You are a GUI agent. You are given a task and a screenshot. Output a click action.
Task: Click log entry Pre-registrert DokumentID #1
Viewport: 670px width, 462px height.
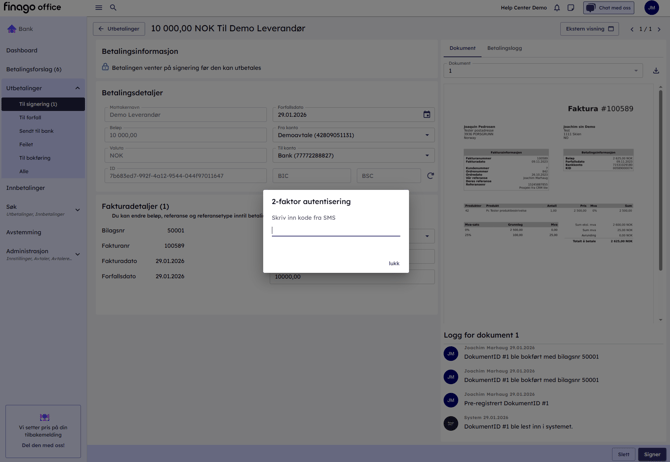506,403
